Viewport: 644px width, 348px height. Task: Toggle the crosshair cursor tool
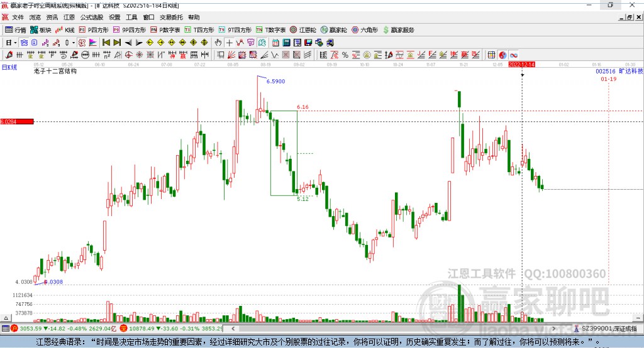click(x=229, y=43)
